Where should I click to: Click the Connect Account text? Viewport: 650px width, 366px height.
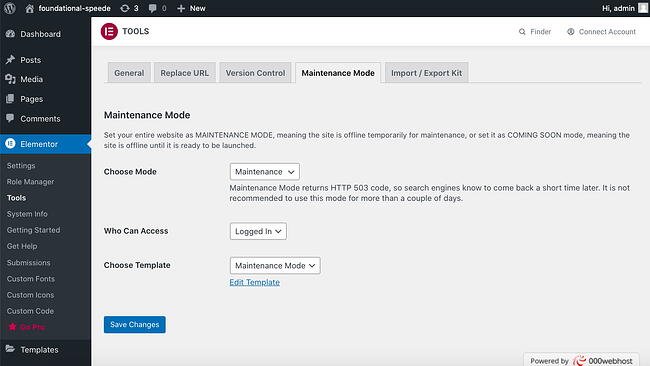point(607,32)
